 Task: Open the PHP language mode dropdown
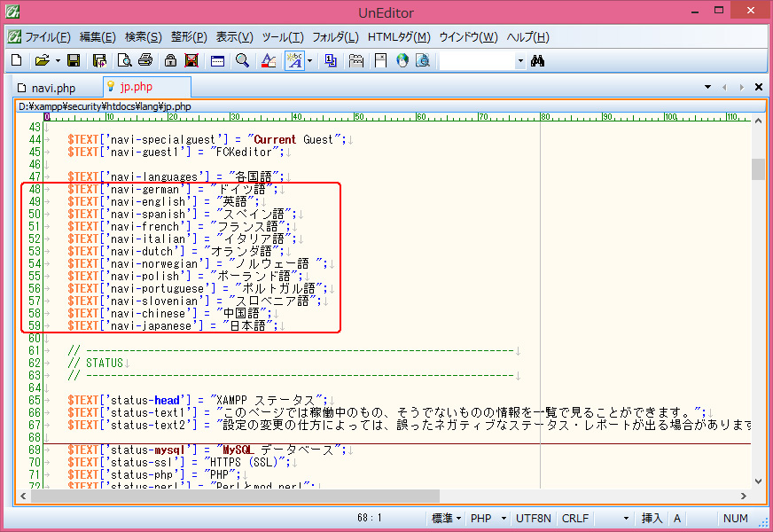coord(488,518)
